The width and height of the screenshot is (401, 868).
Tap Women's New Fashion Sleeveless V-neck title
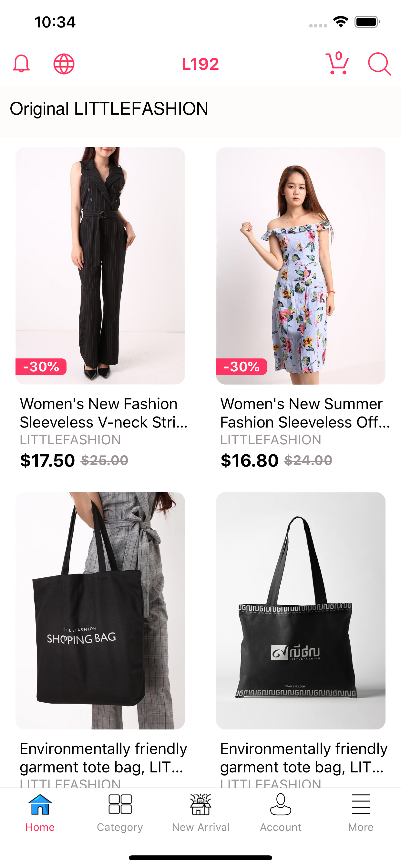pyautogui.click(x=104, y=413)
